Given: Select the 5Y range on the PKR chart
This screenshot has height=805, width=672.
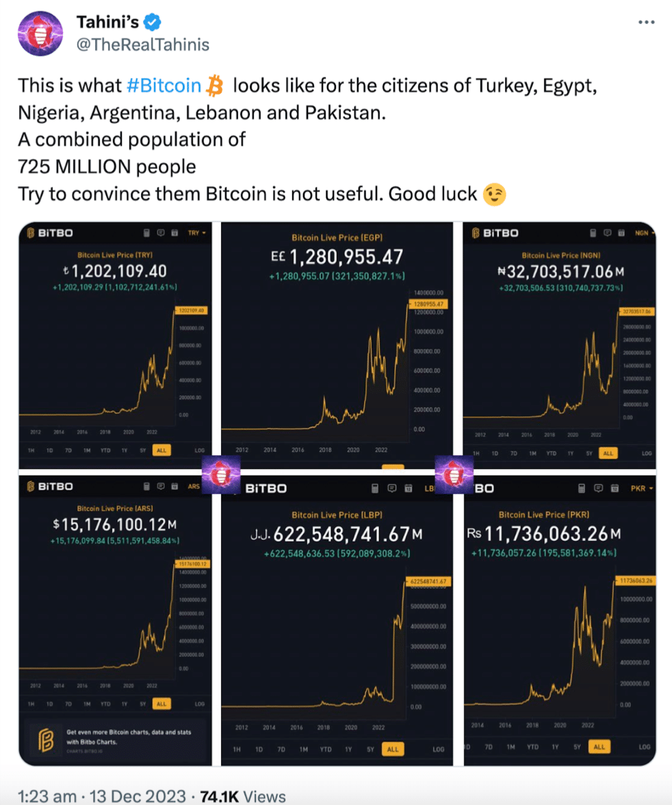Looking at the screenshot, I should click(x=577, y=747).
